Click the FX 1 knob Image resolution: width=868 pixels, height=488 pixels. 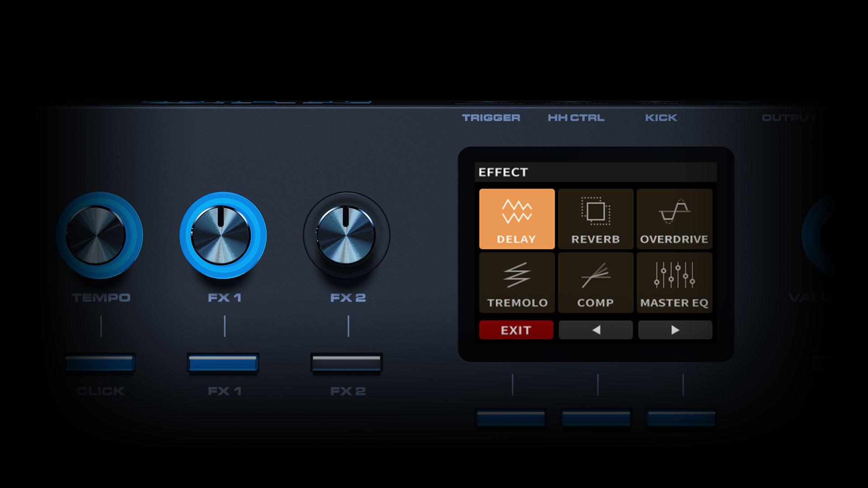221,235
